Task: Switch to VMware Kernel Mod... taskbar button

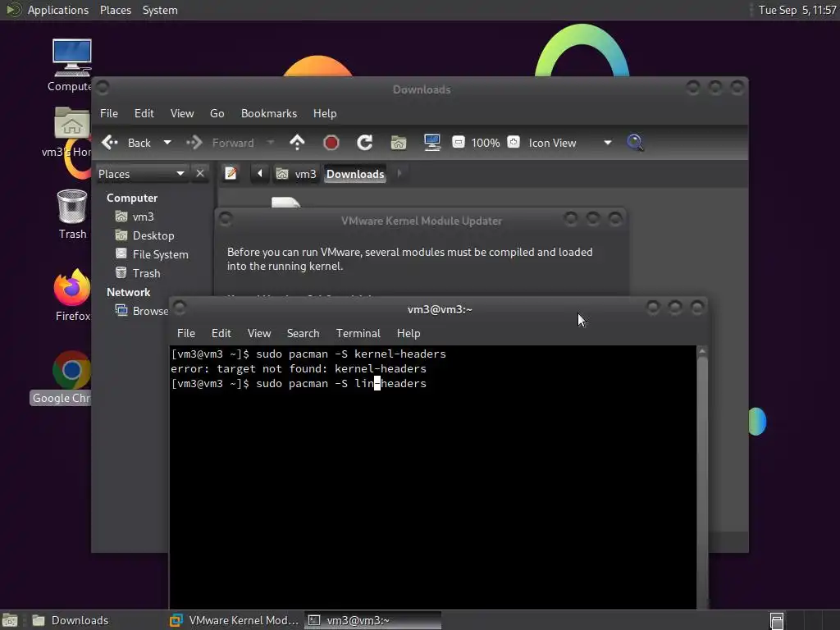Action: click(x=234, y=620)
